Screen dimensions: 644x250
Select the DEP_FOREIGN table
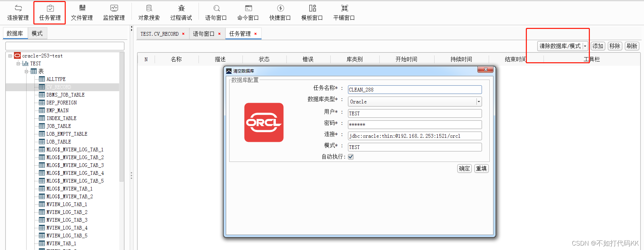click(61, 102)
